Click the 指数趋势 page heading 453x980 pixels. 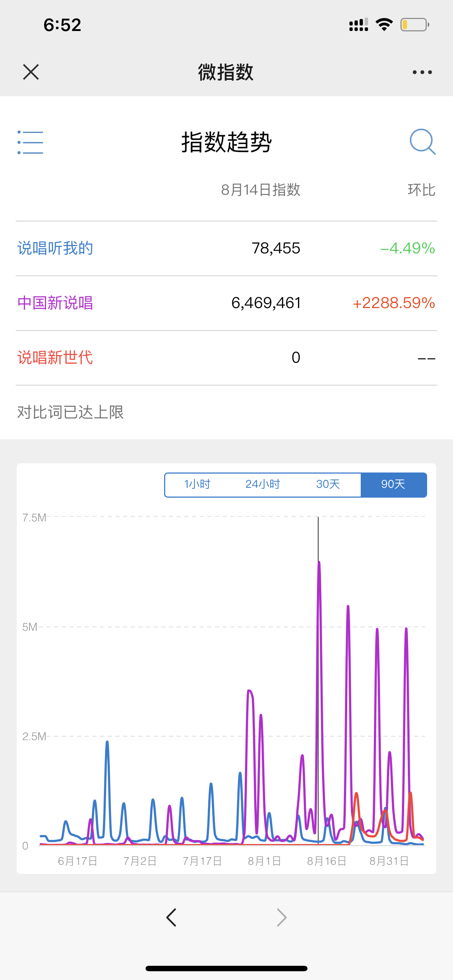tap(226, 142)
